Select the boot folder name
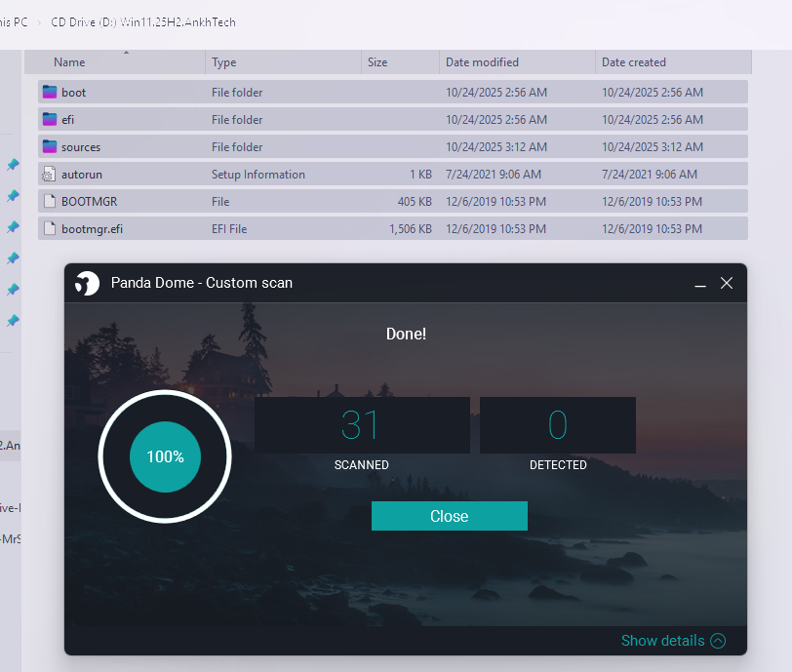The width and height of the screenshot is (792, 672). tap(74, 93)
